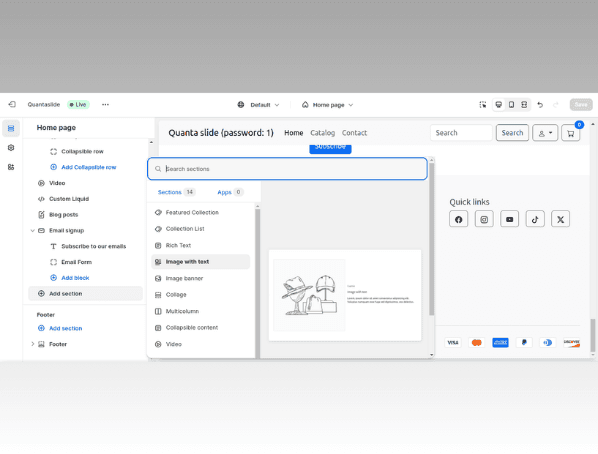This screenshot has height=454, width=598.
Task: Choose Video section from picker list
Action: point(201,344)
